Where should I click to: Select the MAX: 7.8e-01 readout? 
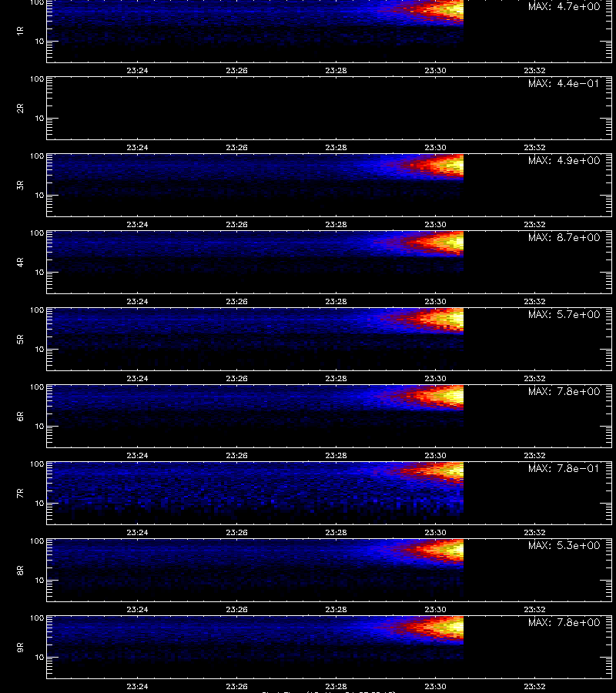[x=564, y=468]
